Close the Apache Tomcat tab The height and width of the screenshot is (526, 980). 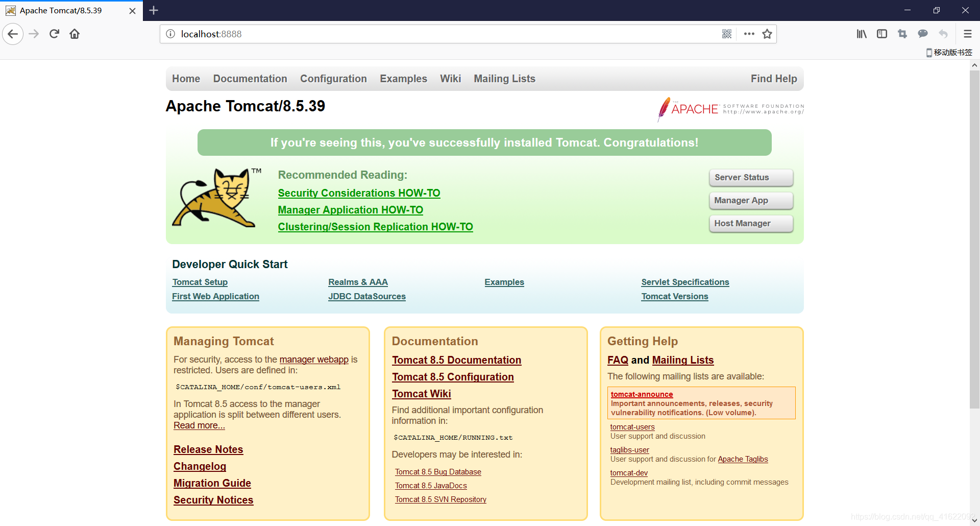click(x=133, y=11)
